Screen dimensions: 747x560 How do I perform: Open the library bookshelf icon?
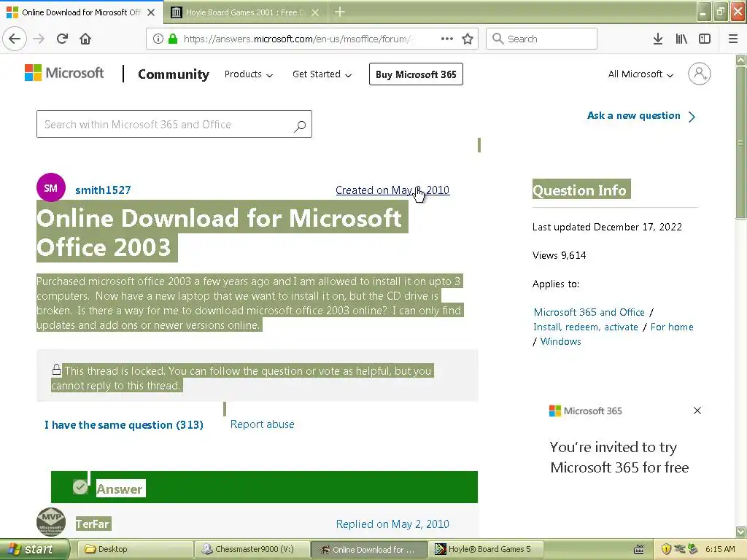681,39
